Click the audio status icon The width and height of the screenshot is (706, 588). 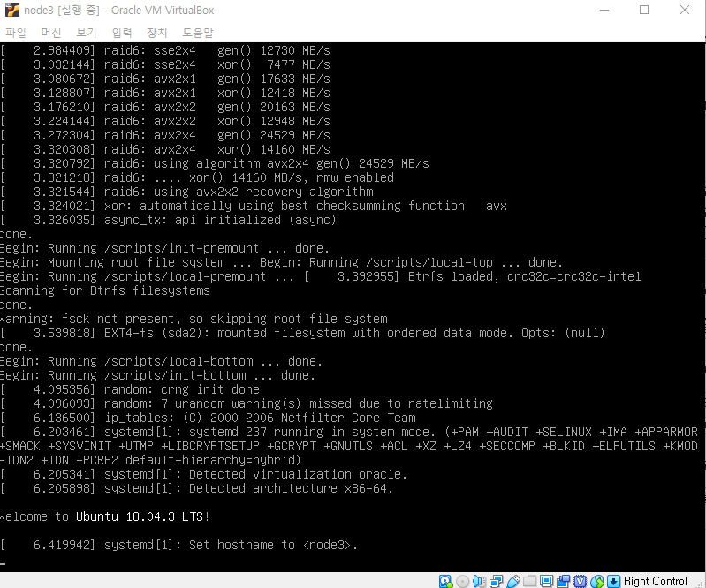point(479,581)
